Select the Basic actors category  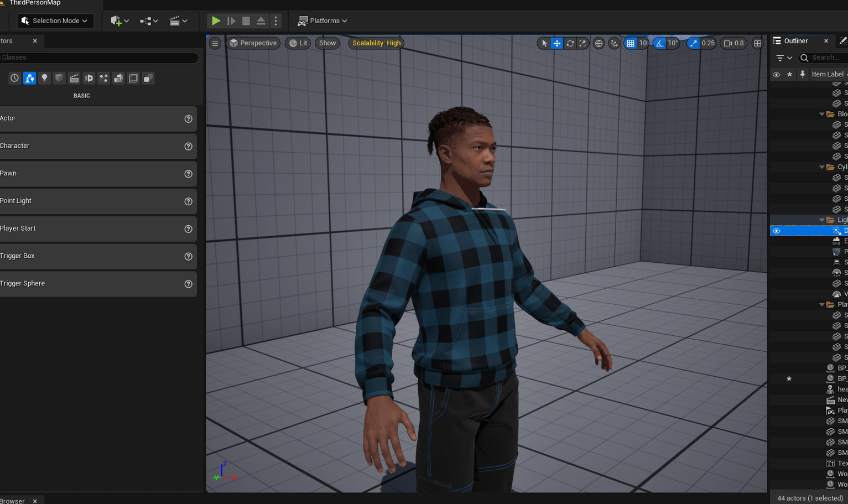pyautogui.click(x=29, y=79)
